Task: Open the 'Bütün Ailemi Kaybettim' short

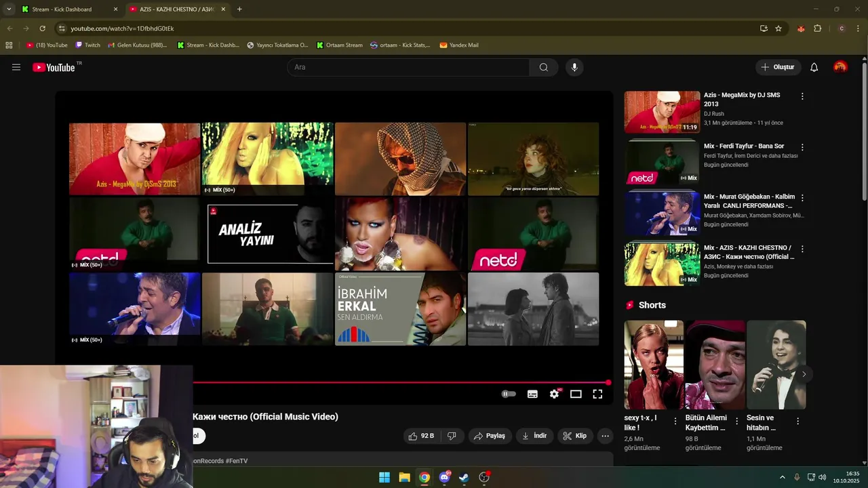Action: [x=715, y=365]
